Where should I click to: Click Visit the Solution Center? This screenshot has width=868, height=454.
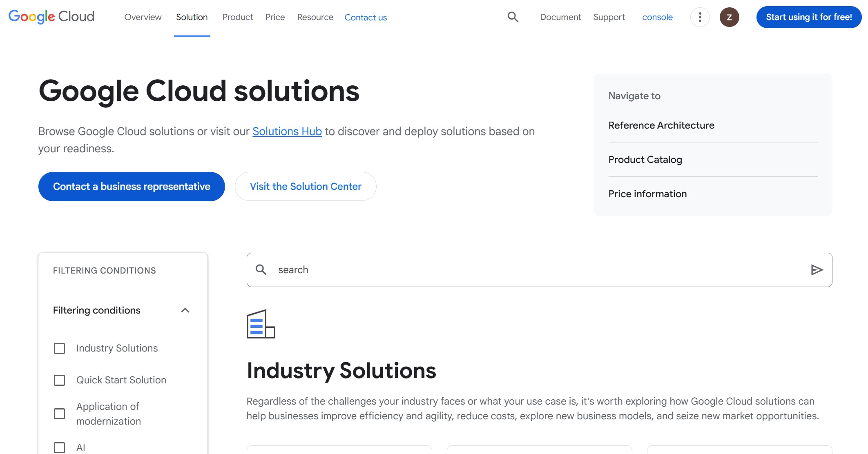point(305,187)
